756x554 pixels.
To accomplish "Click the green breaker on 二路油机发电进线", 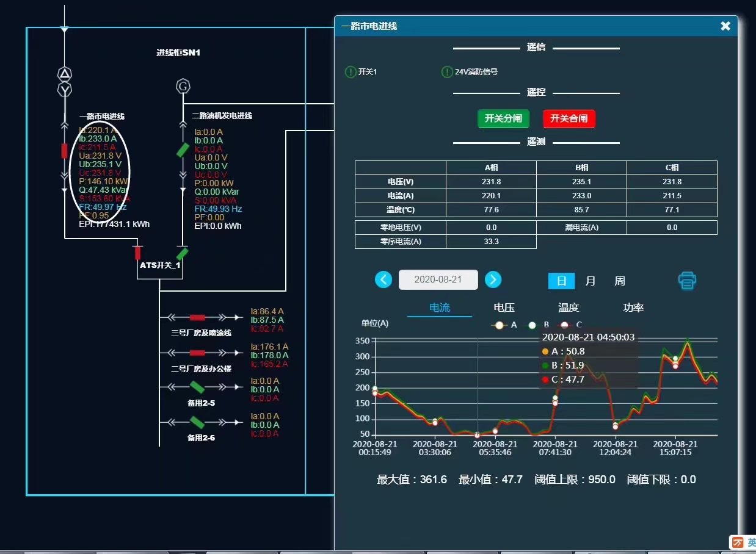I will coord(183,150).
